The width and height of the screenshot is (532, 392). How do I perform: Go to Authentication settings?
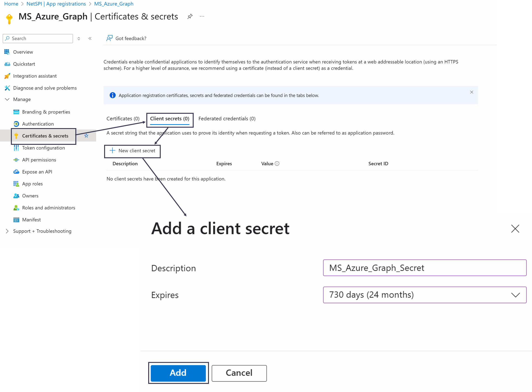pos(38,124)
